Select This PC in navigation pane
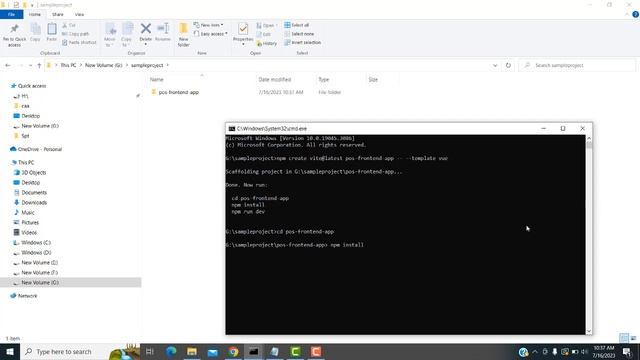640x360 pixels. pos(26,162)
